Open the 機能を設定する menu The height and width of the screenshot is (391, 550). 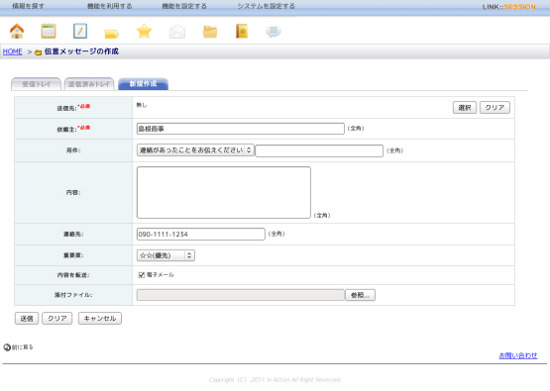(x=184, y=6)
